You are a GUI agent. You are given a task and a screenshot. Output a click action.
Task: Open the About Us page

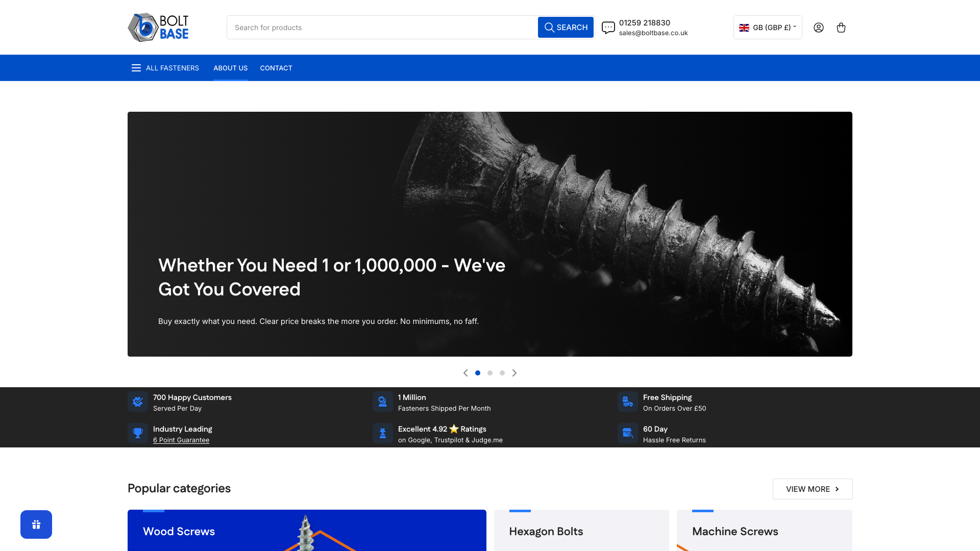(x=231, y=68)
